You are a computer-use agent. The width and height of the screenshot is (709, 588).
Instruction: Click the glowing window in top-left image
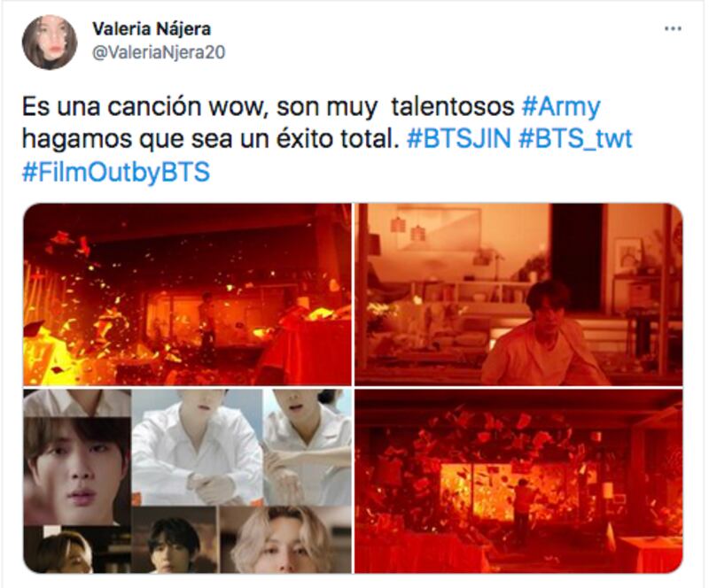(x=213, y=316)
